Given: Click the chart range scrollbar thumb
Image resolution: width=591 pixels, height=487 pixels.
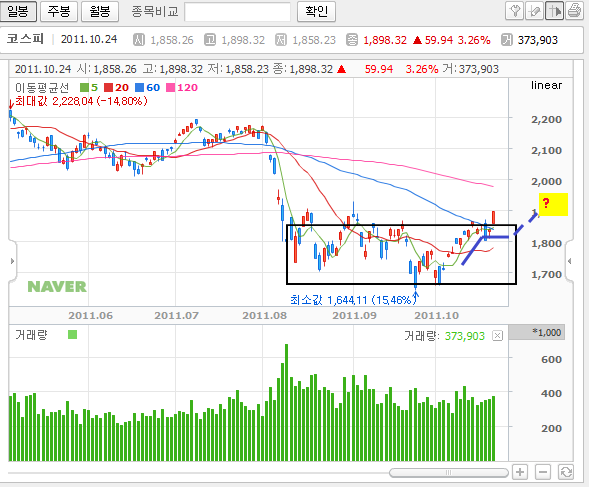Looking at the screenshot, I should click(449, 472).
